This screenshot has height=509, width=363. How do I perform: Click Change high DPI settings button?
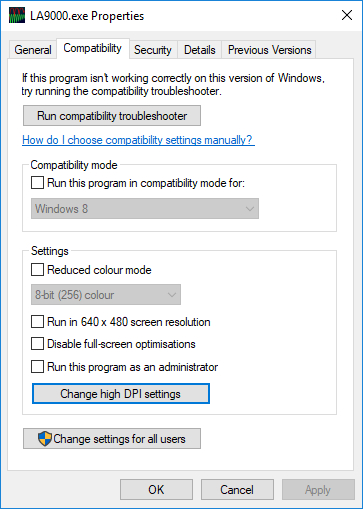(x=121, y=394)
